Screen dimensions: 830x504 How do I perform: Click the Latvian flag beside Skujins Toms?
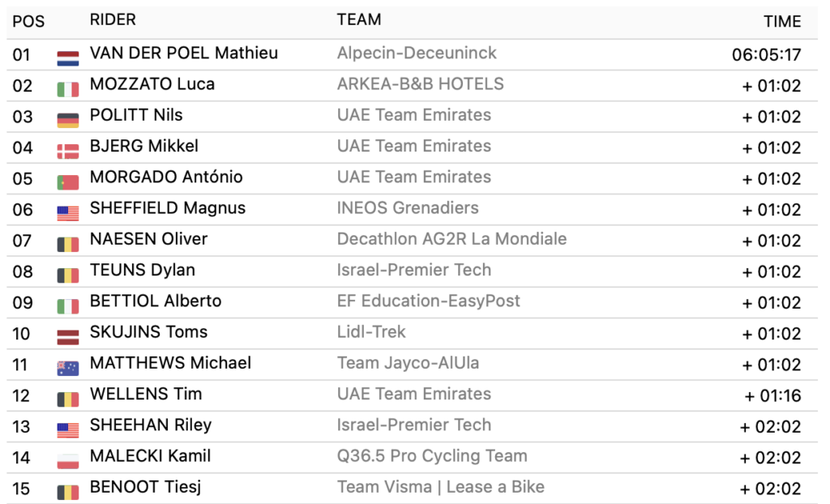[x=67, y=336]
